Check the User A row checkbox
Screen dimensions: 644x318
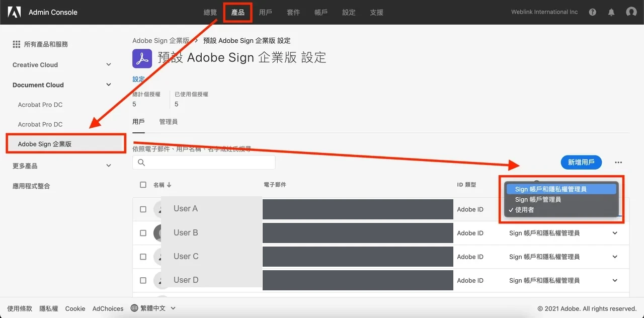pyautogui.click(x=143, y=209)
